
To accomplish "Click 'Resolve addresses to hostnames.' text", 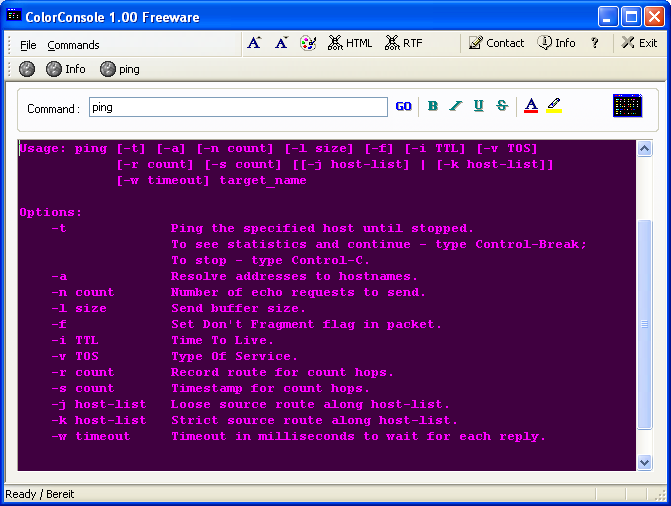I will [x=294, y=277].
